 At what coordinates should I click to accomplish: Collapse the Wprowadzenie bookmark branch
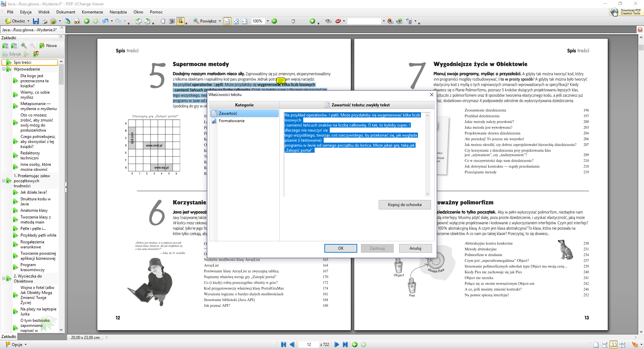4,69
